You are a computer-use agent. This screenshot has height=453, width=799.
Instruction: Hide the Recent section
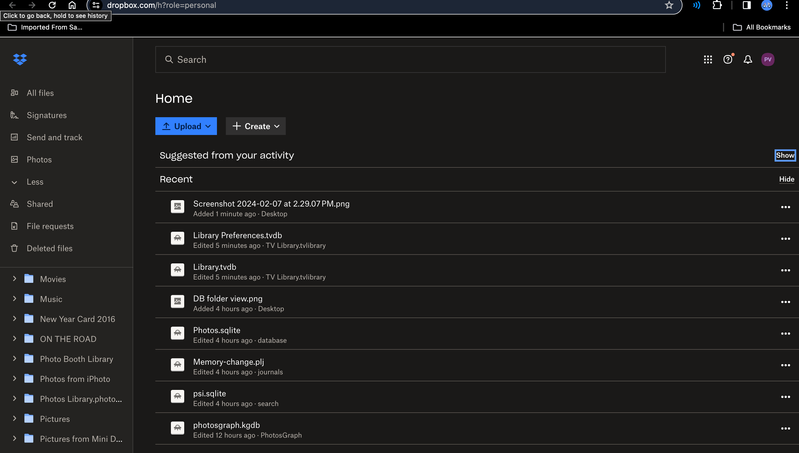click(786, 179)
